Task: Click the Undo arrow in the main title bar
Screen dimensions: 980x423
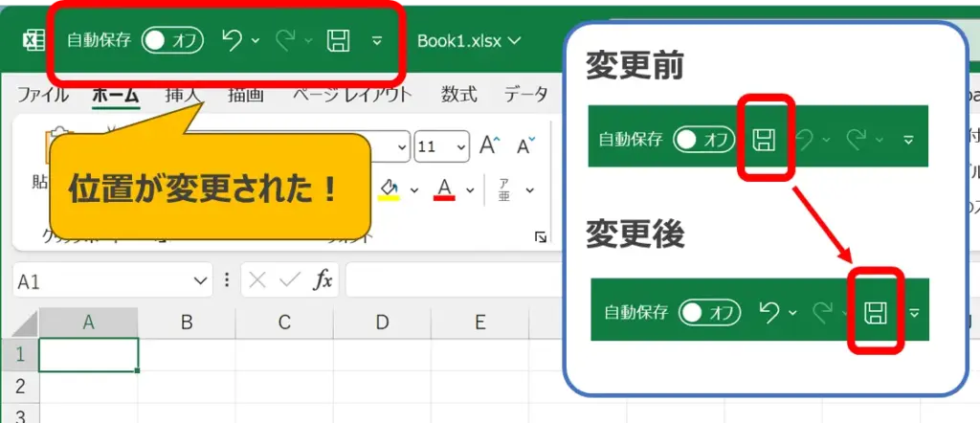Action: click(x=232, y=41)
